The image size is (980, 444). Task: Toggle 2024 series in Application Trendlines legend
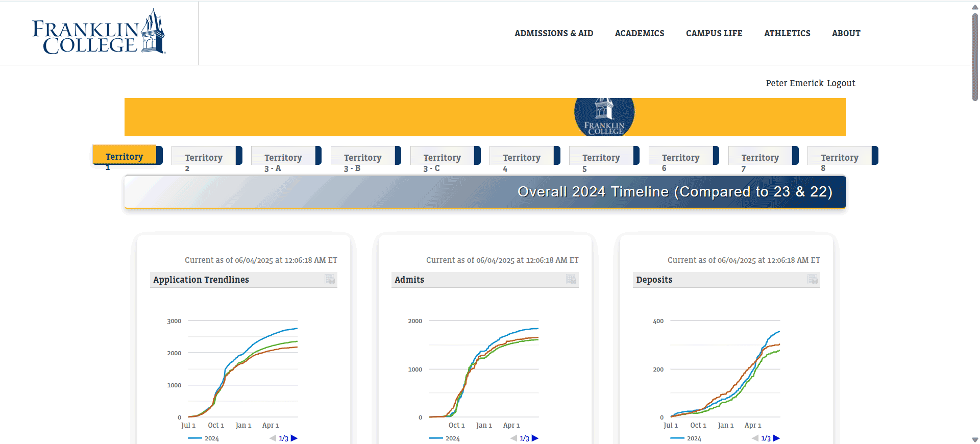pos(203,438)
